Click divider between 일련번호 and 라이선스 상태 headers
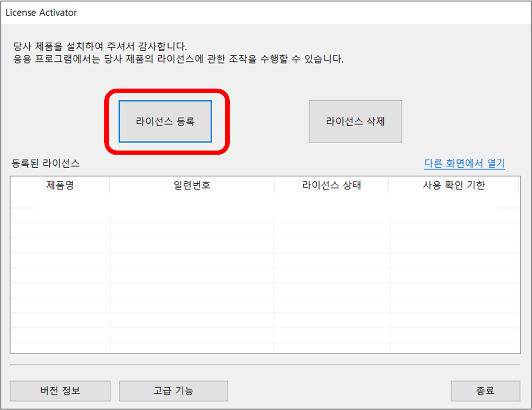Screen dimensions: 532x410 tap(275, 185)
